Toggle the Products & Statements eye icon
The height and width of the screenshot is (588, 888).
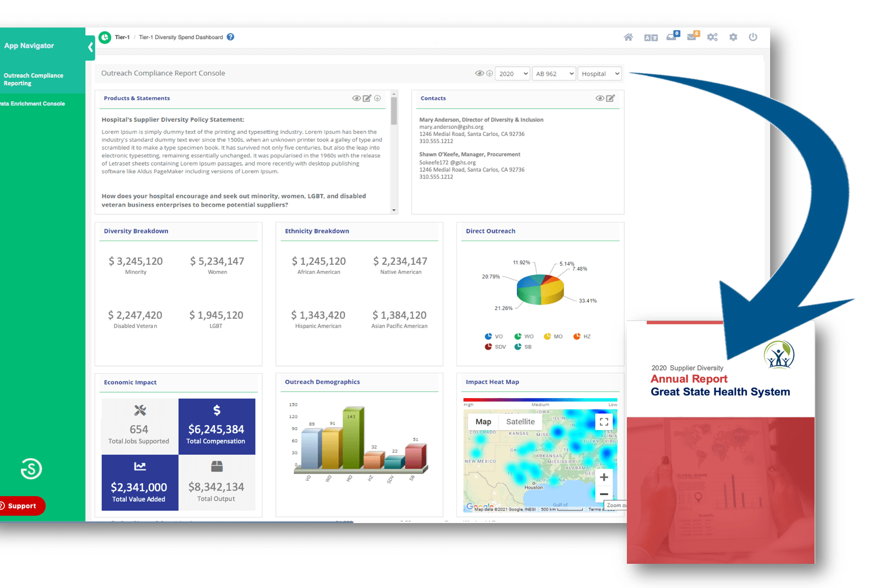click(x=356, y=98)
